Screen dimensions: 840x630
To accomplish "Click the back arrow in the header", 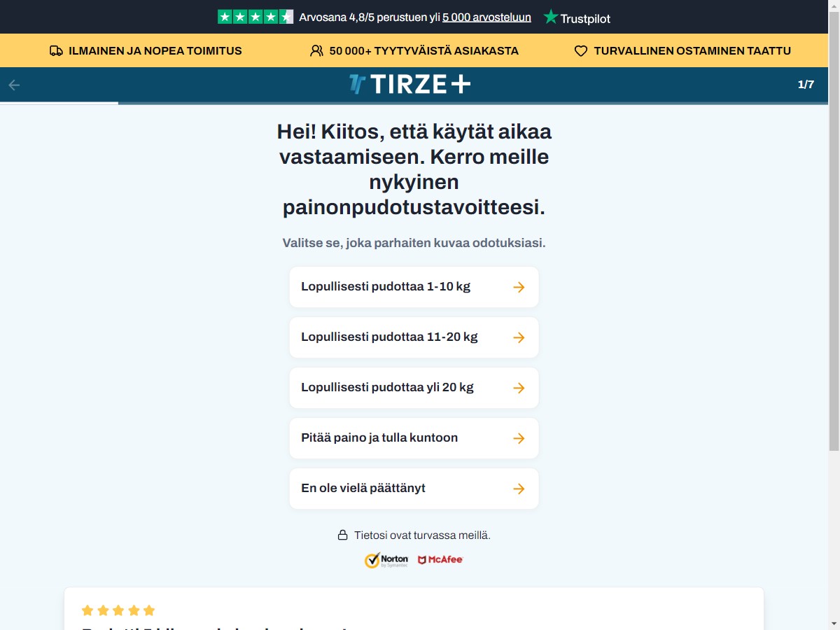I will click(14, 85).
